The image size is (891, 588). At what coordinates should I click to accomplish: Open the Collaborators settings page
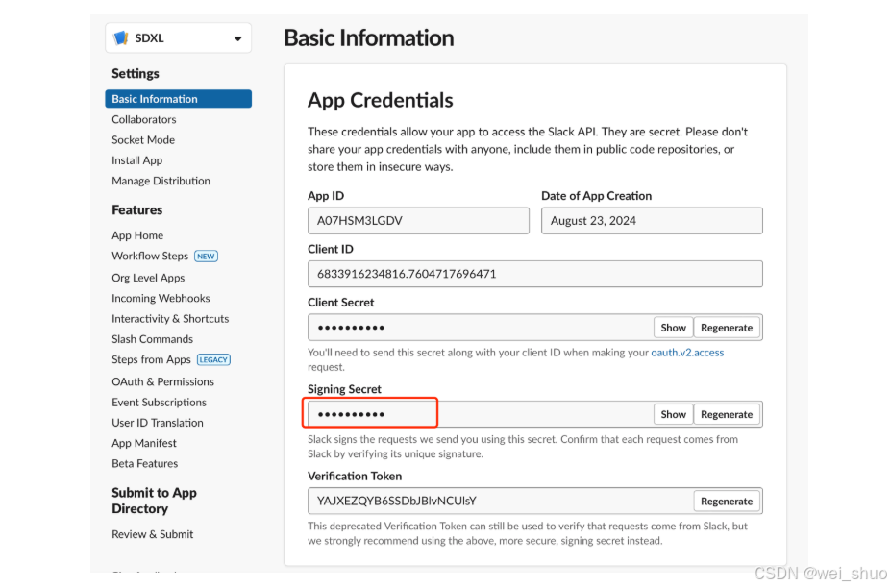pos(144,119)
